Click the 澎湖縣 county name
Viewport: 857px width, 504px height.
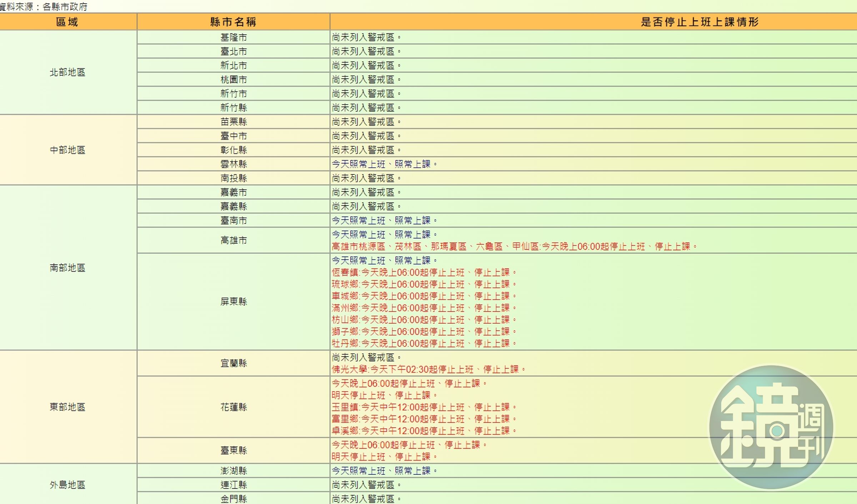coord(234,471)
